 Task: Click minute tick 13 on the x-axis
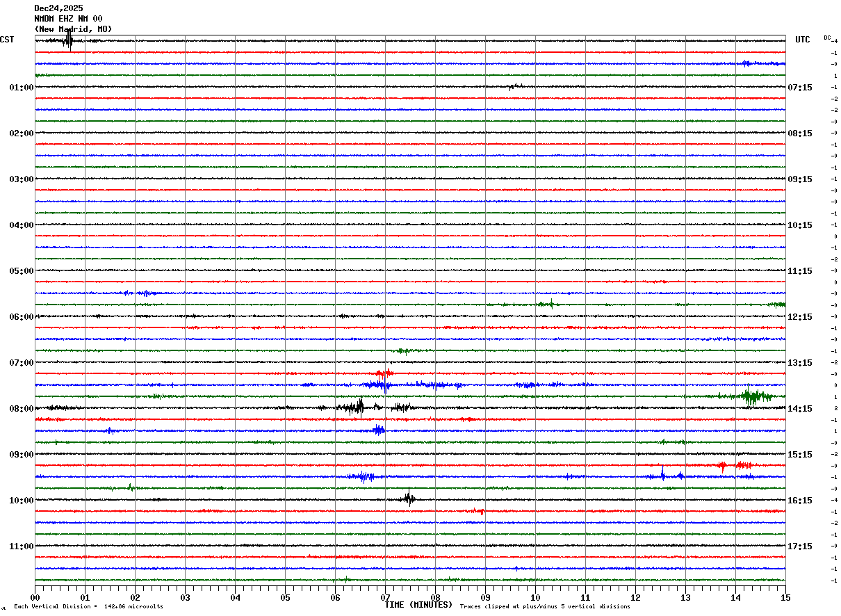pyautogui.click(x=685, y=597)
